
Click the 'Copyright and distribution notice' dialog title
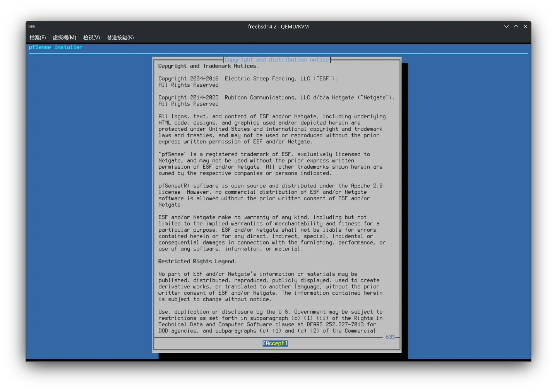(276, 60)
